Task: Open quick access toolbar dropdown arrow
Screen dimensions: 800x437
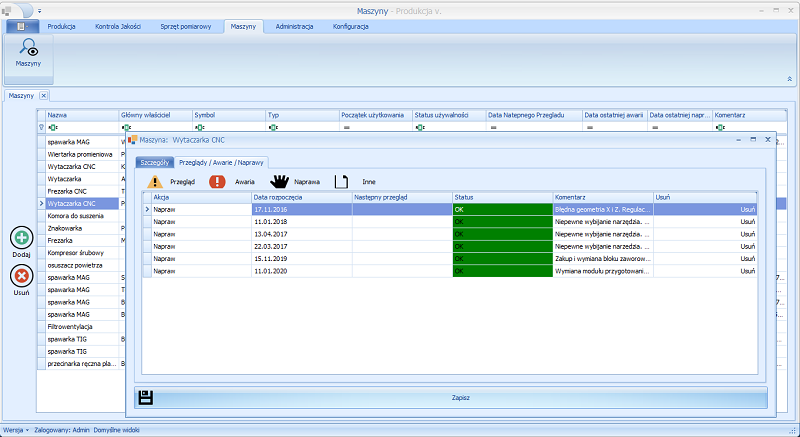Action: pos(40,11)
